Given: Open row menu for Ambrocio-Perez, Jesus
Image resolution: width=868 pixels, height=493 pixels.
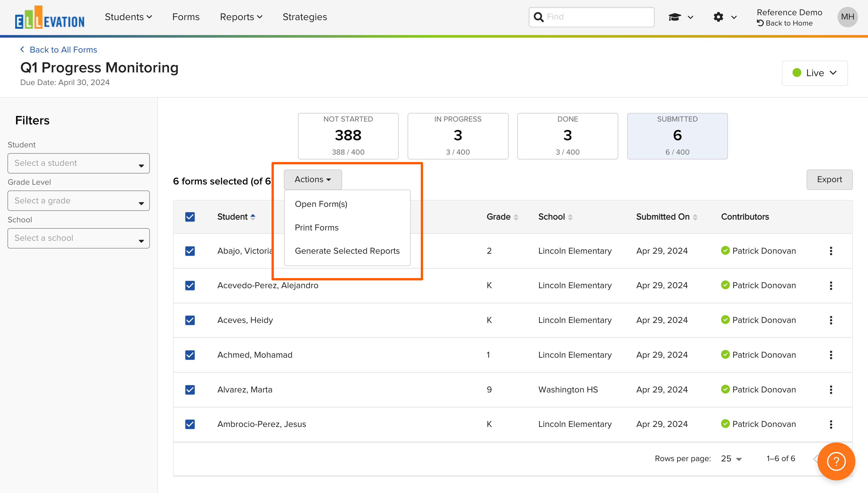Looking at the screenshot, I should (x=831, y=424).
